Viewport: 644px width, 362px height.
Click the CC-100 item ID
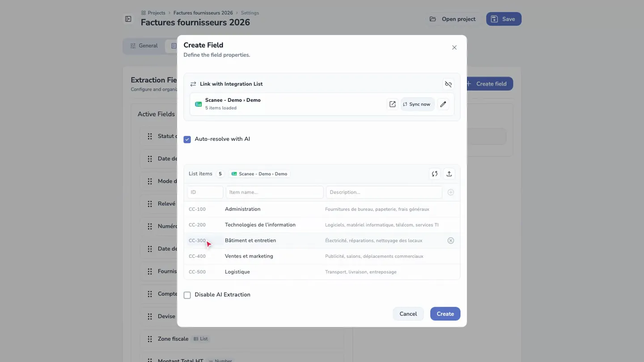click(x=197, y=209)
